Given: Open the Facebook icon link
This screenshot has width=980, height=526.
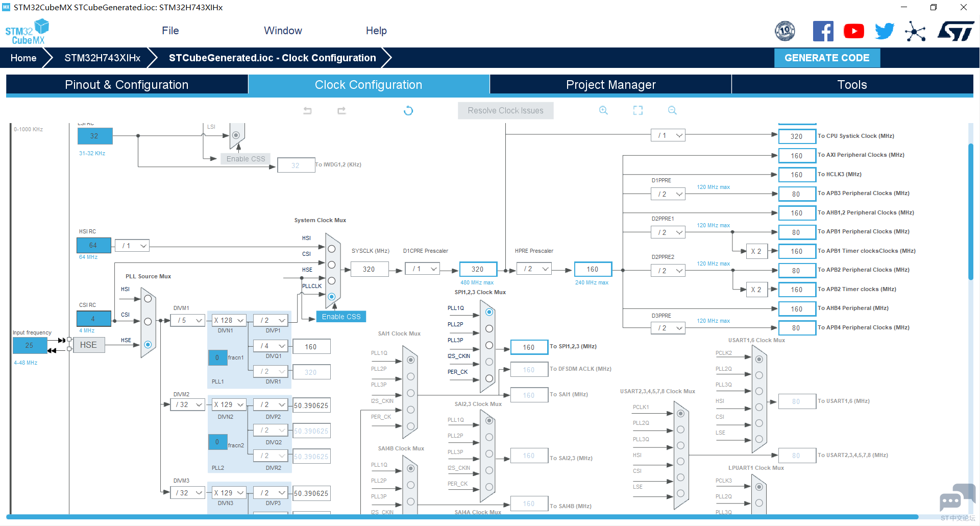Looking at the screenshot, I should click(x=823, y=31).
